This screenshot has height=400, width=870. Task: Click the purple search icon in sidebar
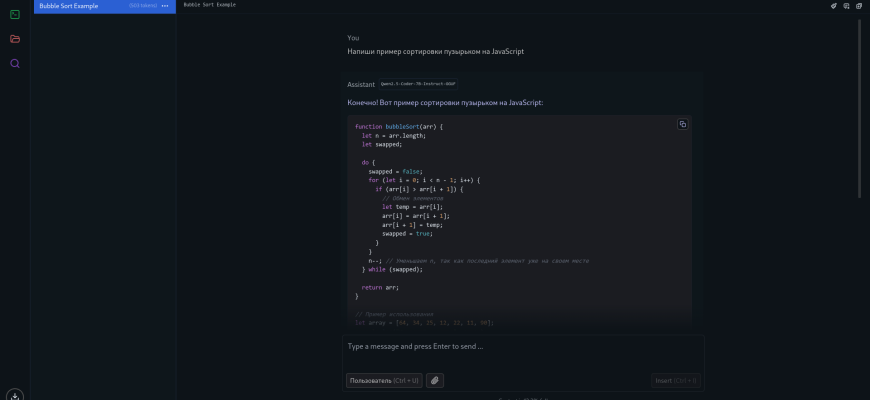(15, 63)
